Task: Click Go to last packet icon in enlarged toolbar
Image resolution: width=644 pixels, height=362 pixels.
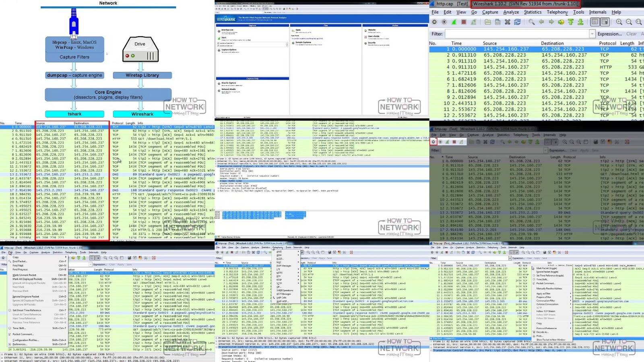Action: [x=580, y=22]
